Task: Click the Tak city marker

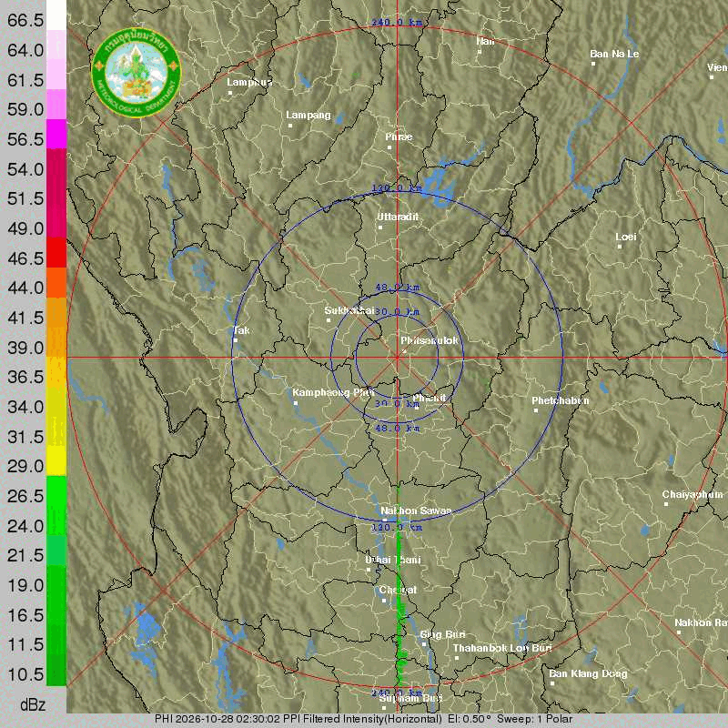Action: click(x=236, y=340)
